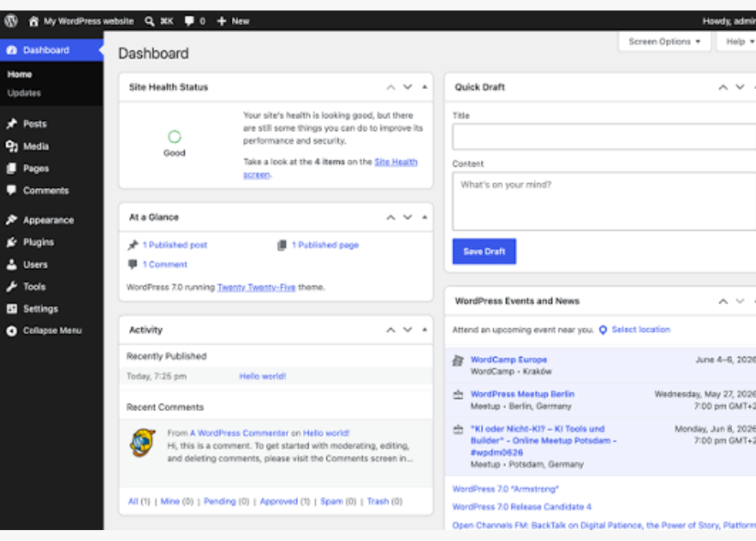
Task: Open the Hello world! post link
Action: click(263, 376)
